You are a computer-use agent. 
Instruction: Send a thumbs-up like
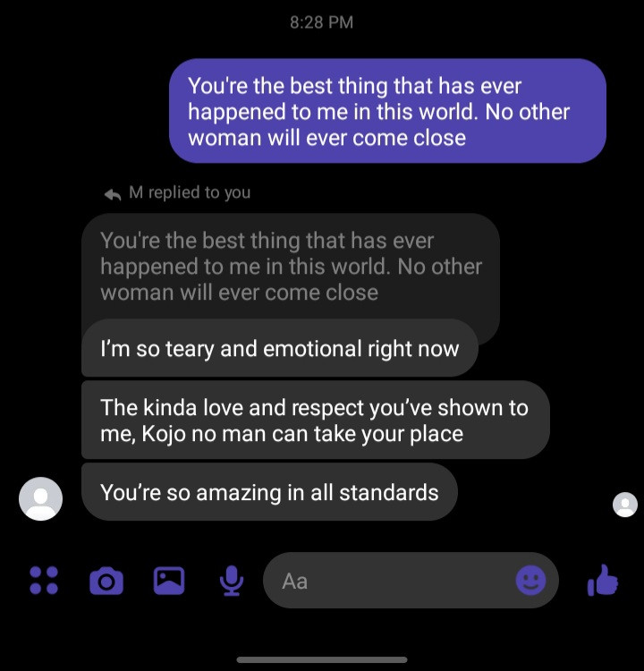[603, 581]
